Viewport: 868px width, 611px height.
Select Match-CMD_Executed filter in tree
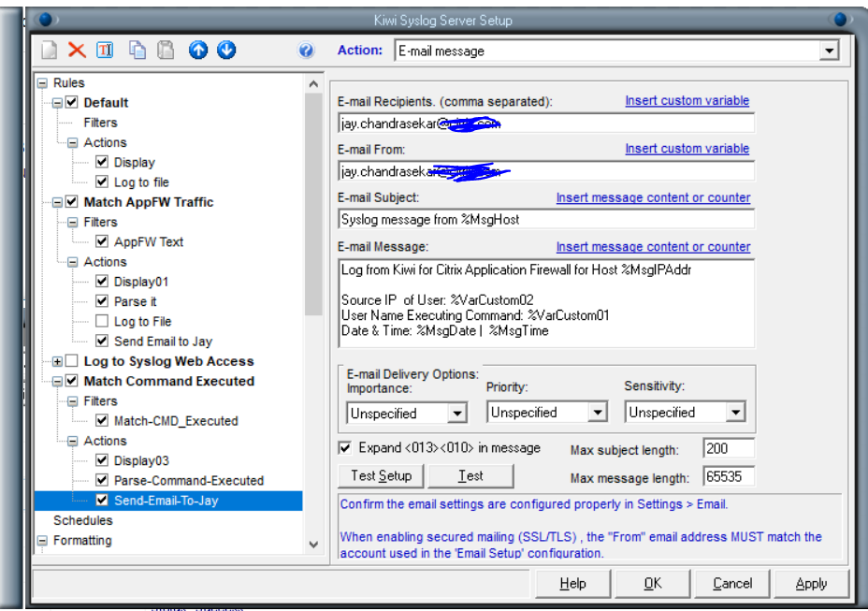(x=176, y=421)
